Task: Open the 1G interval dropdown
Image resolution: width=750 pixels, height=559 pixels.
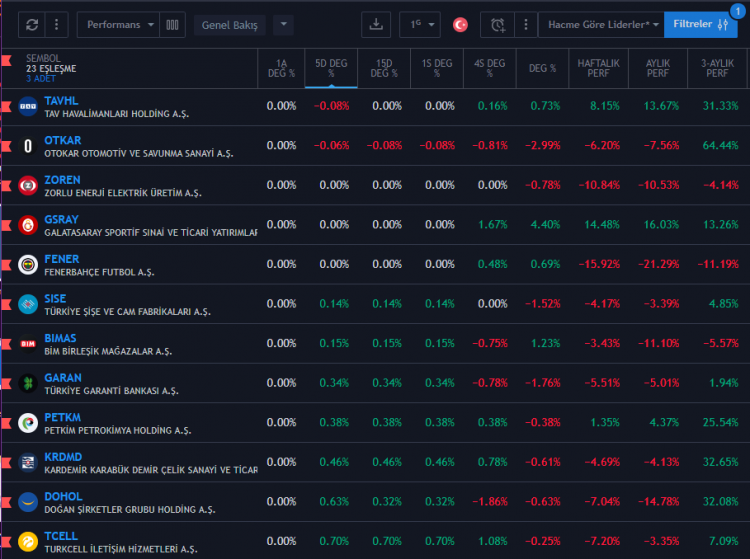Action: (420, 24)
